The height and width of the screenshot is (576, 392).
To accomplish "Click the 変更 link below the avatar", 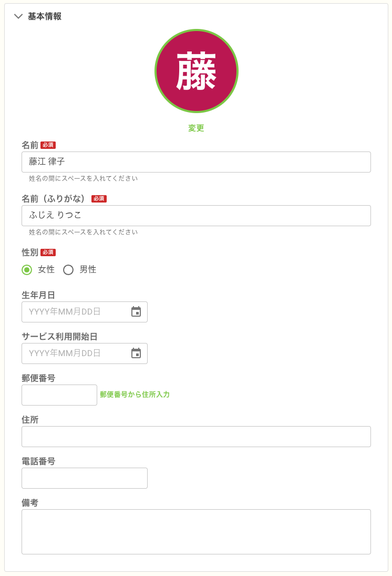I will pyautogui.click(x=197, y=128).
